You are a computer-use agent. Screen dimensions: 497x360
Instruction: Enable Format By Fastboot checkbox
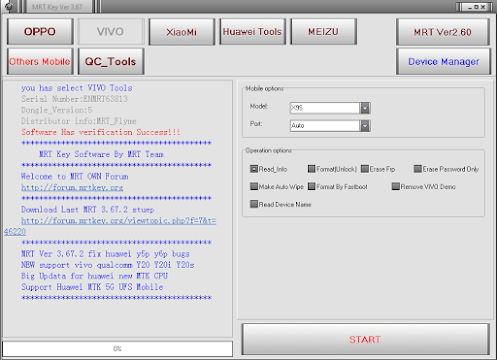pyautogui.click(x=311, y=186)
